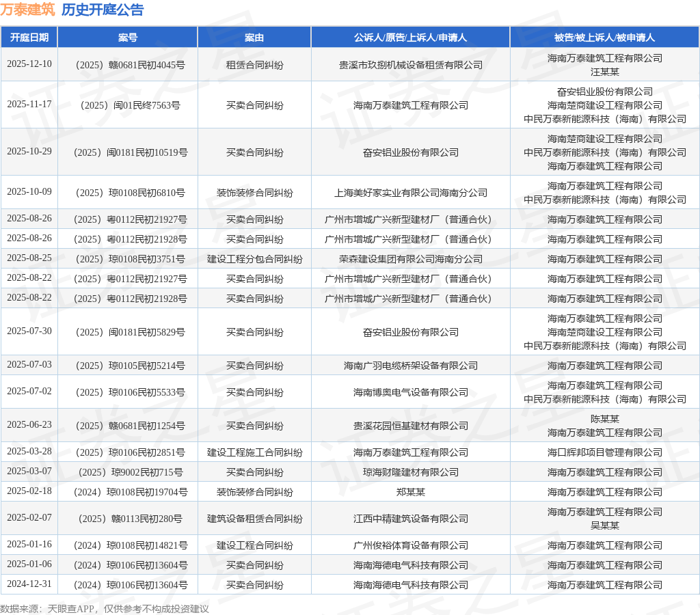Click 建筑设备租赁合同纠纷 case cause
The width and height of the screenshot is (700, 615).
point(254,519)
